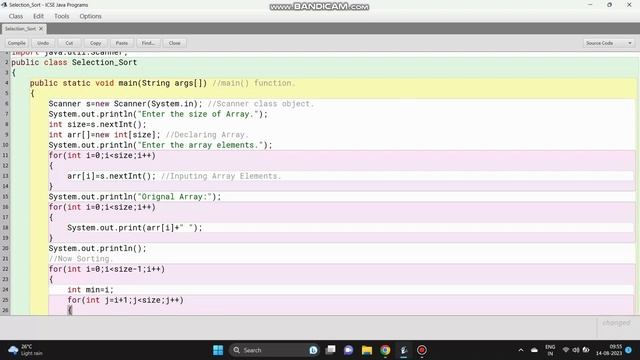Click the main method declaration line

tap(162, 83)
